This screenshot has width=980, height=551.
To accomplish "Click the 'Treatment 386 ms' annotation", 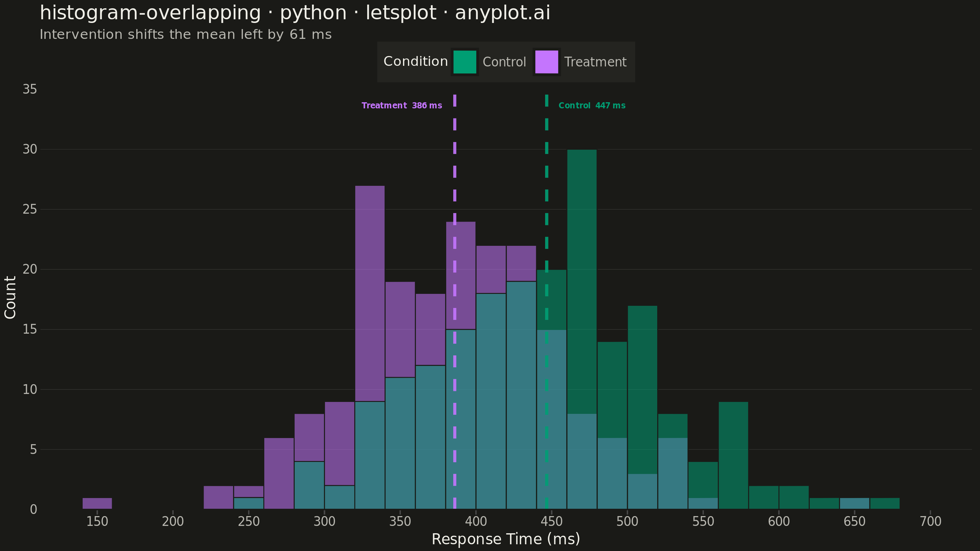I will coord(402,106).
